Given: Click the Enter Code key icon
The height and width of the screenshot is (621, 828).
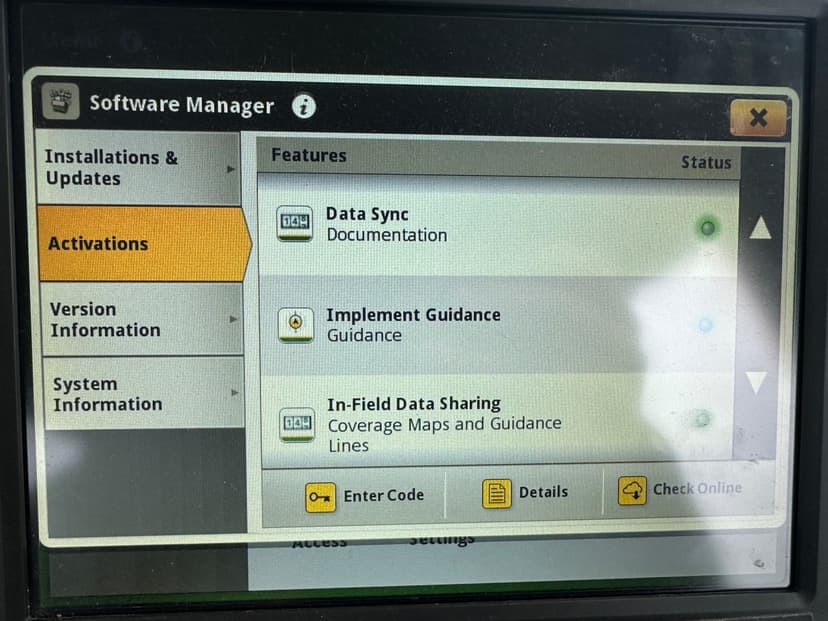Looking at the screenshot, I should (320, 496).
